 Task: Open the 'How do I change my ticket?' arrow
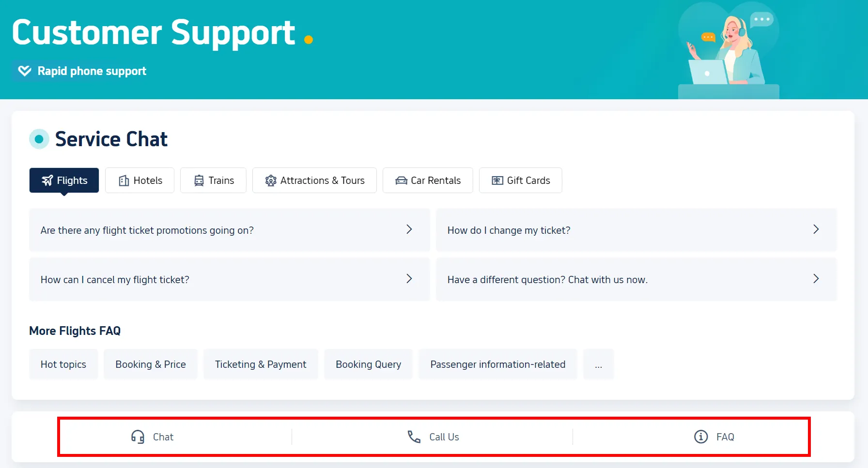click(816, 230)
